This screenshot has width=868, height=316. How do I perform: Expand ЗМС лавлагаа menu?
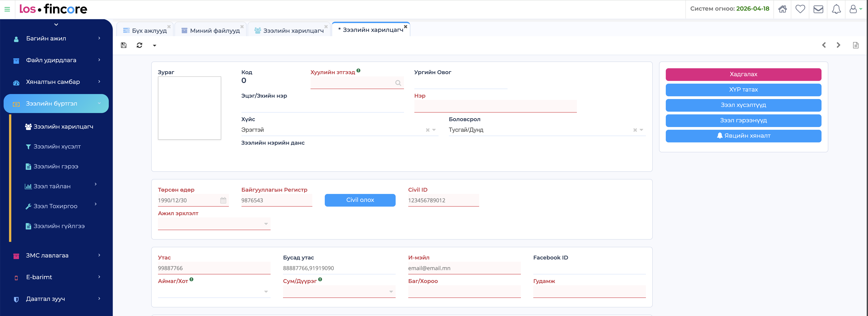click(x=56, y=256)
